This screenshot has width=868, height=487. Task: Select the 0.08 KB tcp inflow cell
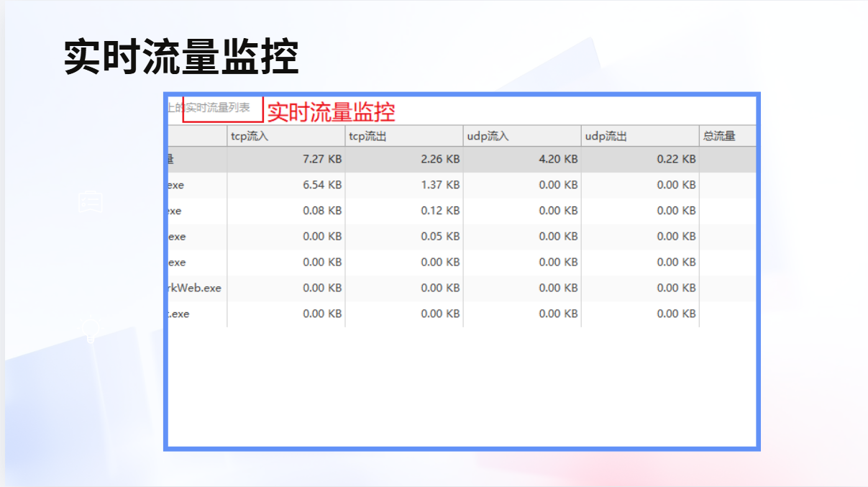coord(322,211)
